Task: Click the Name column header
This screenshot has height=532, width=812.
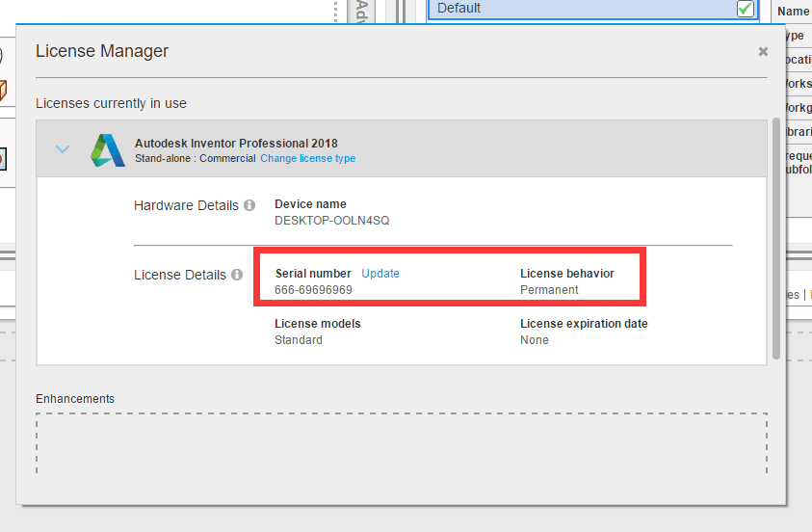Action: point(794,12)
